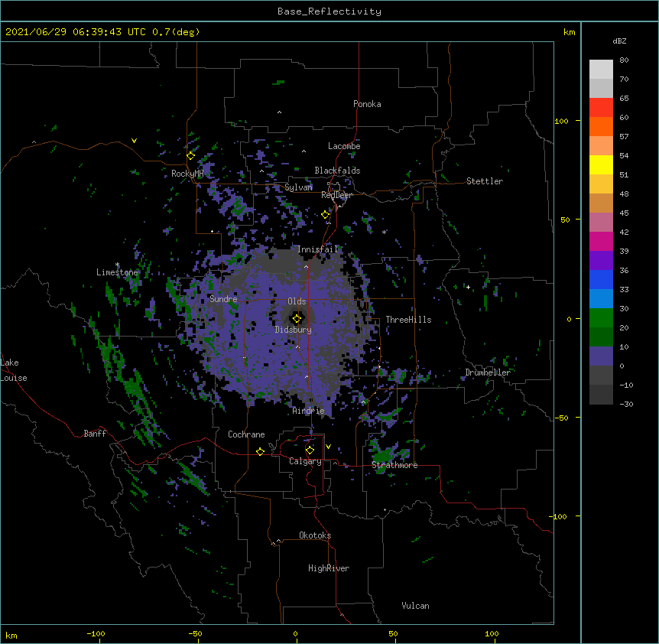The height and width of the screenshot is (644, 659).
Task: Select the Sylvan label
Action: point(298,187)
